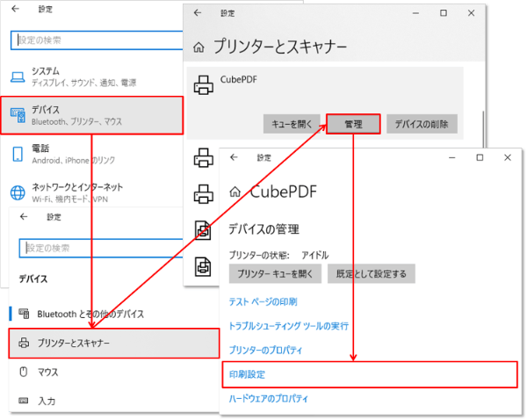Image resolution: width=527 pixels, height=420 pixels.
Task: Click the Bluetooth devices icon in sidebar
Action: (24, 314)
